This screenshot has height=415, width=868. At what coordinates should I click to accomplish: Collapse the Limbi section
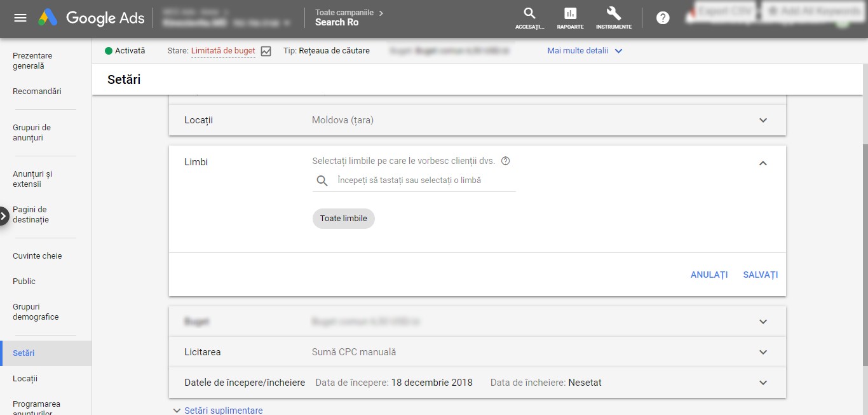(x=763, y=163)
